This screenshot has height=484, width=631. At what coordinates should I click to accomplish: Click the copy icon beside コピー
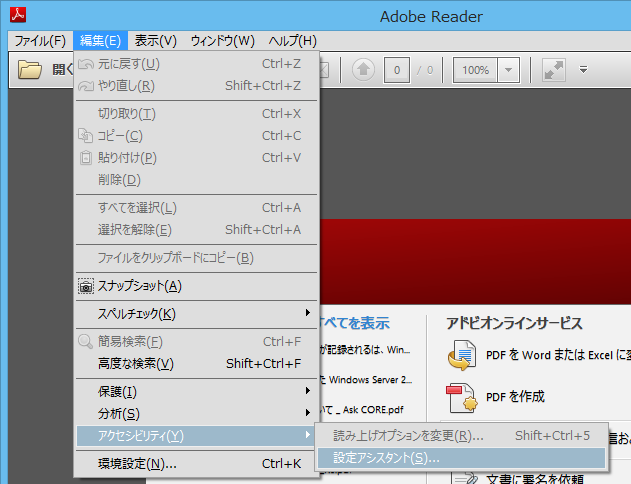coord(85,136)
